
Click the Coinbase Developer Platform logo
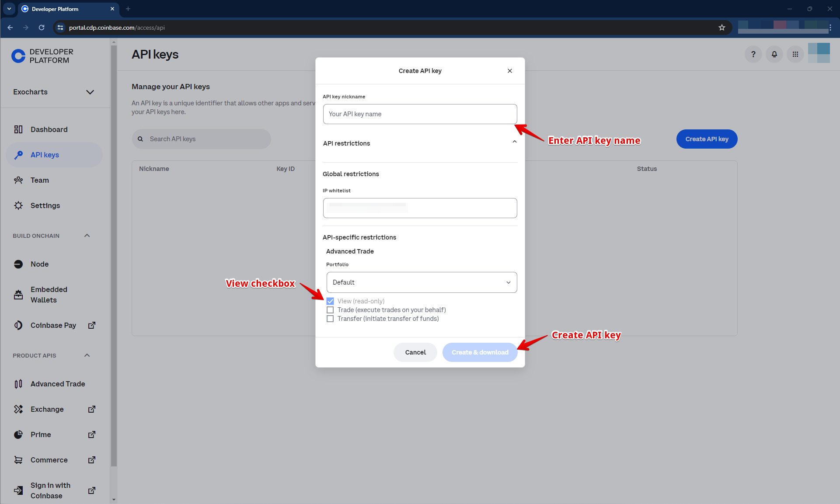click(x=42, y=56)
